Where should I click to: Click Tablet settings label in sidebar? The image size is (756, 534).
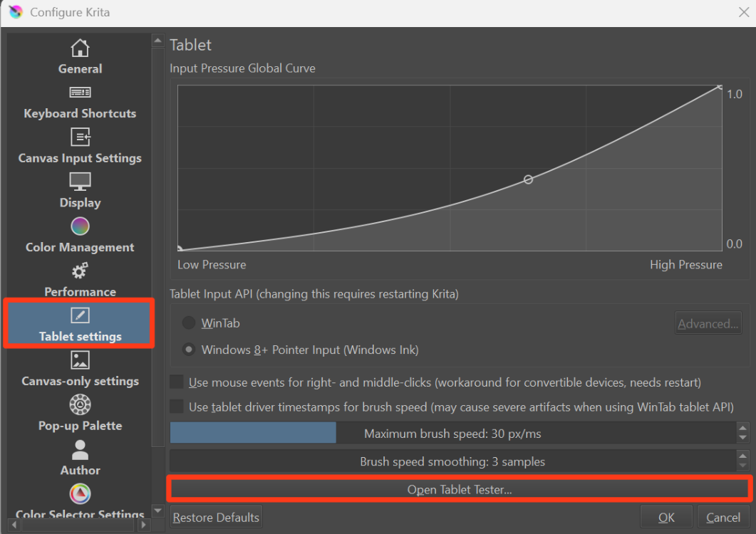tap(80, 336)
